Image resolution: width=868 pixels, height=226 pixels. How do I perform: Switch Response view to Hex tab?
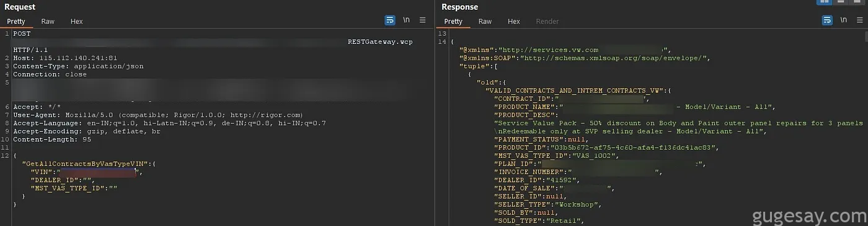(x=514, y=21)
